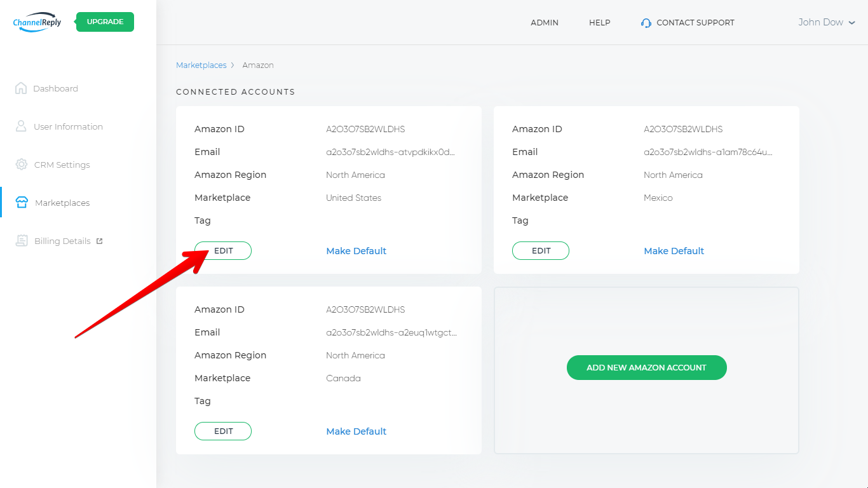
Task: Edit the United States marketplace account
Action: pyautogui.click(x=223, y=251)
